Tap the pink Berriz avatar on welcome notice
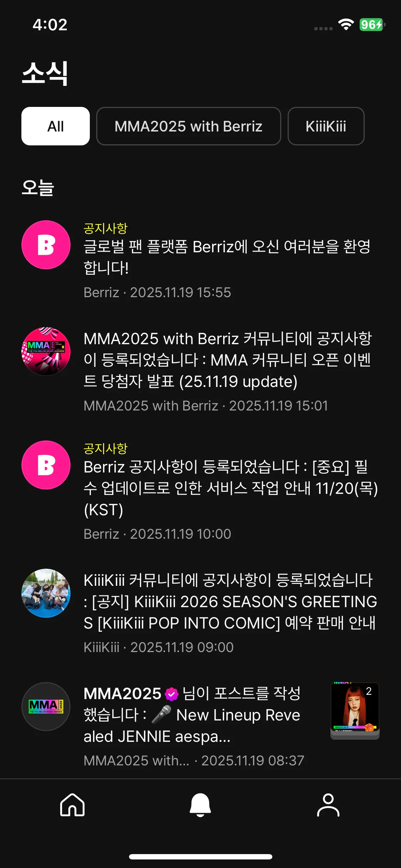Screen dimensions: 401x868 click(x=46, y=245)
